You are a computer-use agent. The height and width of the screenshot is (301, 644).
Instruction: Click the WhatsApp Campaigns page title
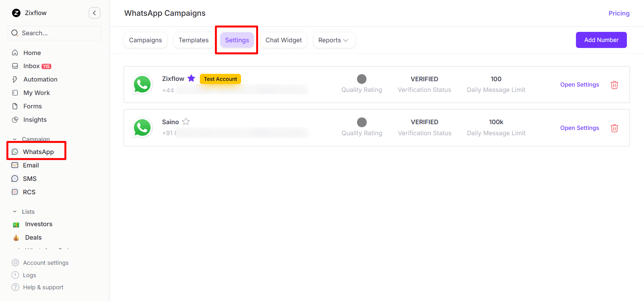[x=165, y=13]
